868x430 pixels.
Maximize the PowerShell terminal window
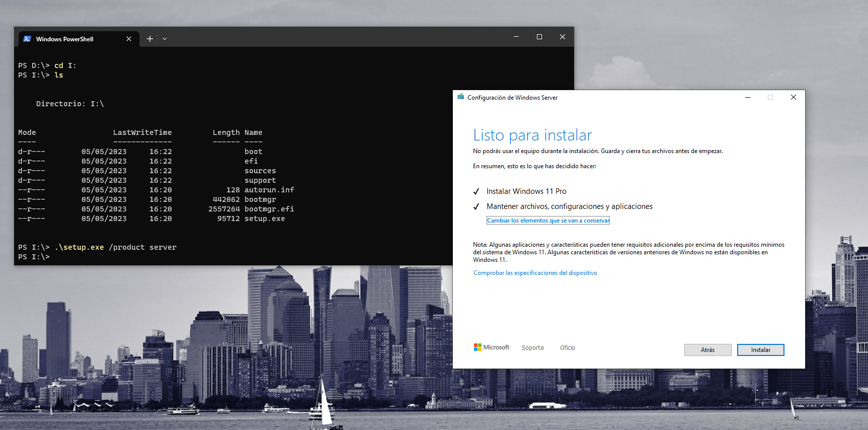tap(539, 37)
